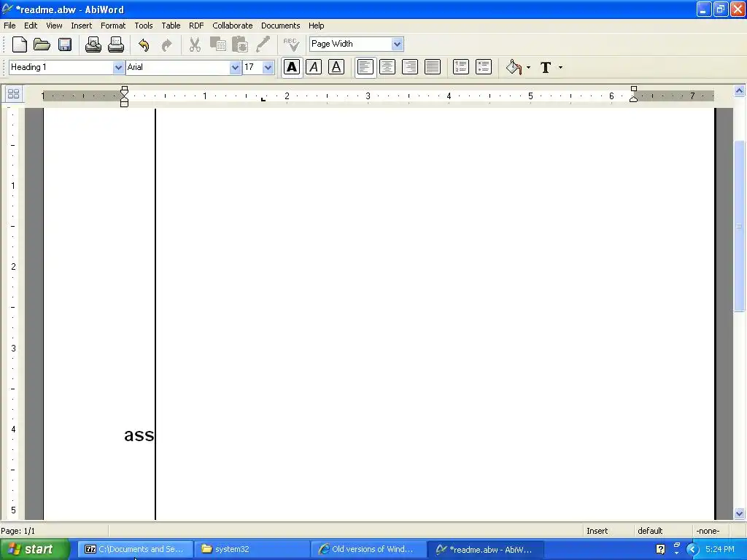Open the Page Width zoom dropdown
The image size is (747, 560).
(398, 44)
